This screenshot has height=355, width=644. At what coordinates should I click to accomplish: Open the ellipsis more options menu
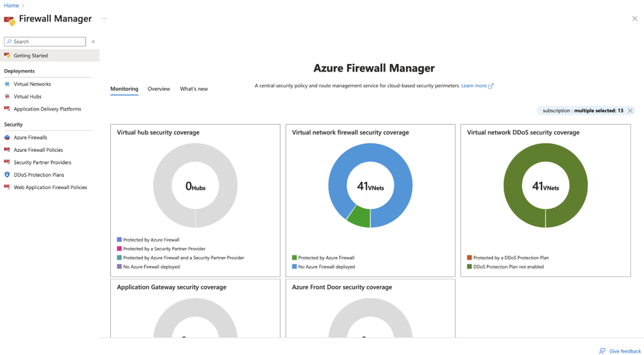(104, 19)
